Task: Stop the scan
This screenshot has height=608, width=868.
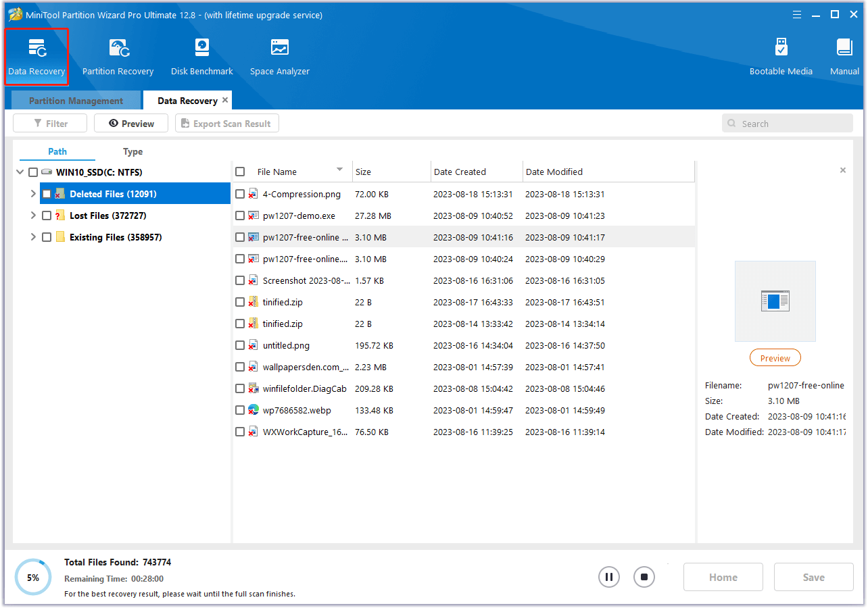Action: pyautogui.click(x=644, y=577)
